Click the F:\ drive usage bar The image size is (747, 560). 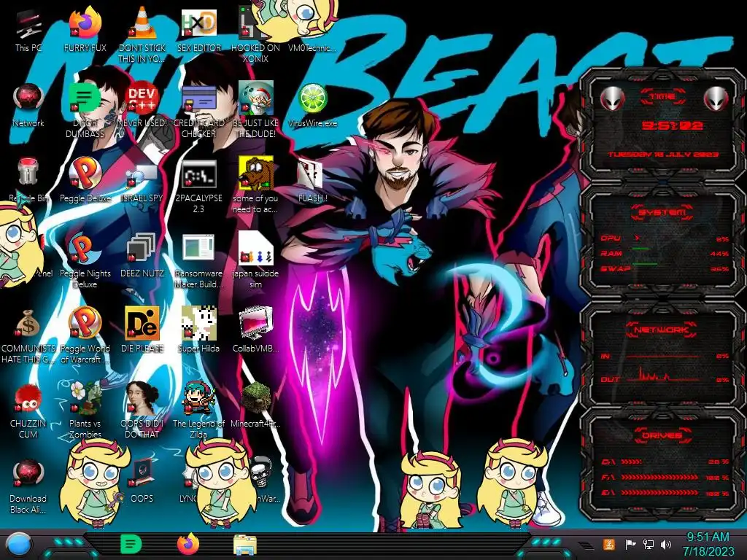coord(665,477)
